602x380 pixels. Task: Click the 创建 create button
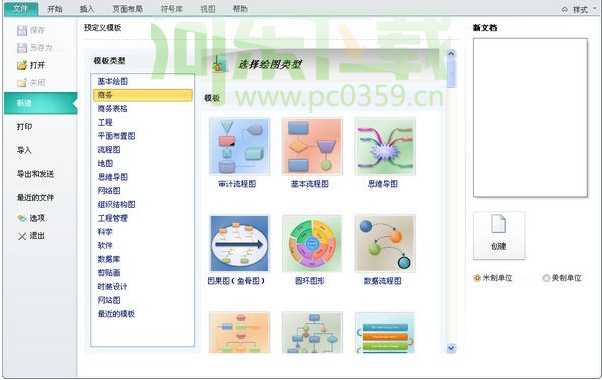tap(499, 235)
